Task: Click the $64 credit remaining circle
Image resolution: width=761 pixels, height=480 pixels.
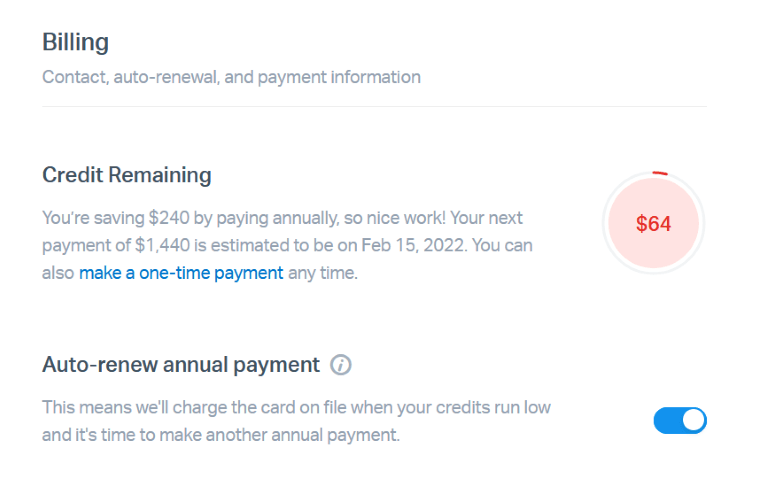Action: click(653, 224)
